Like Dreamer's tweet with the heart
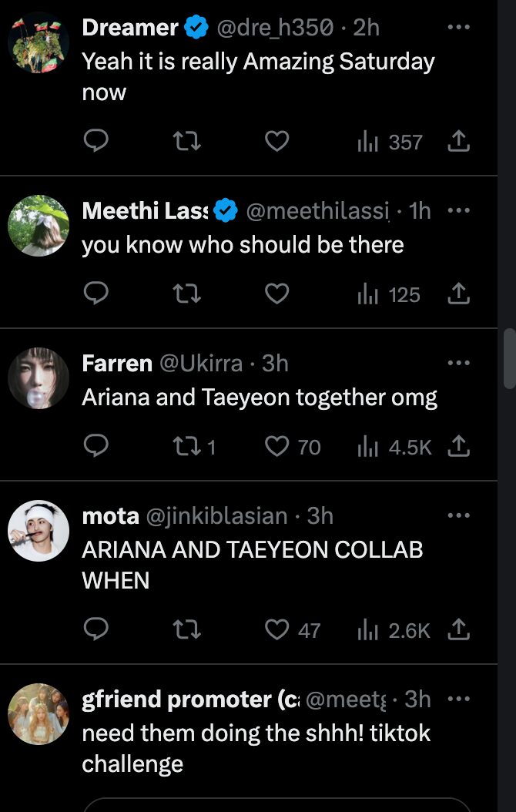The height and width of the screenshot is (812, 516). pos(276,142)
